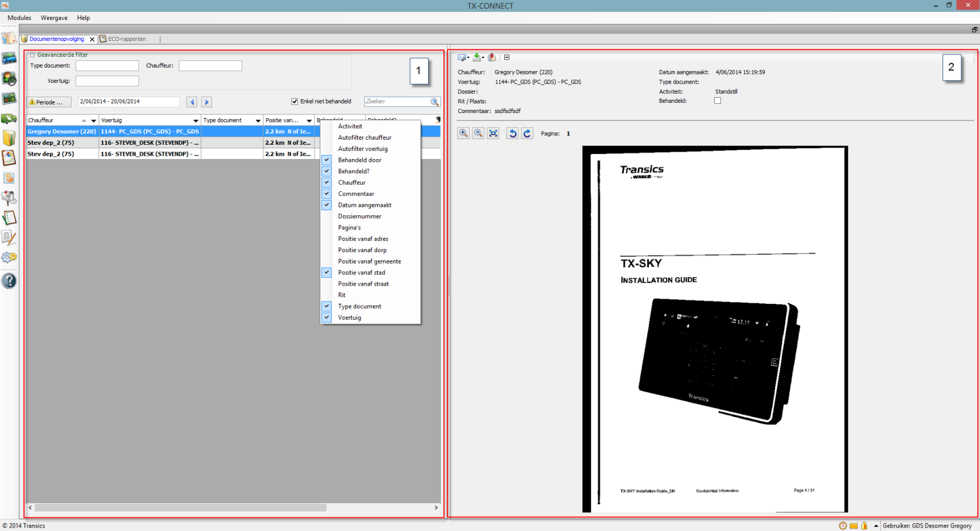Open the export icon dropdown arrow
Viewport: 980px width, 531px height.
483,58
